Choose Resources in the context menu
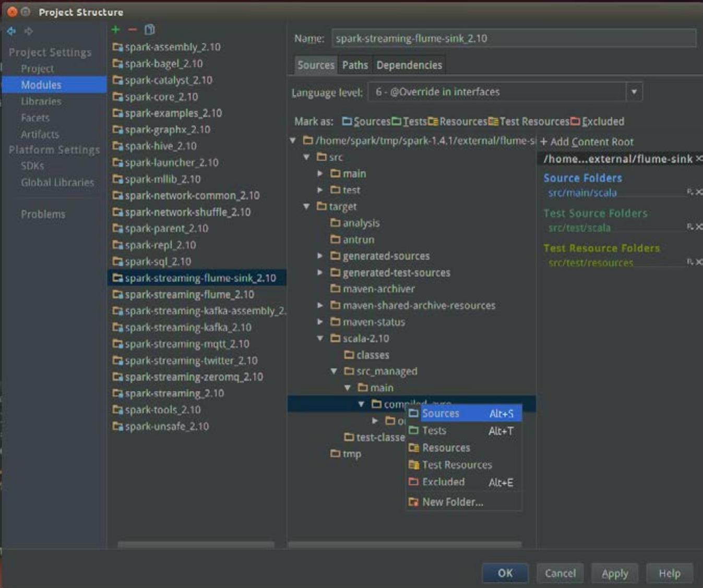This screenshot has height=588, width=703. pos(464,448)
